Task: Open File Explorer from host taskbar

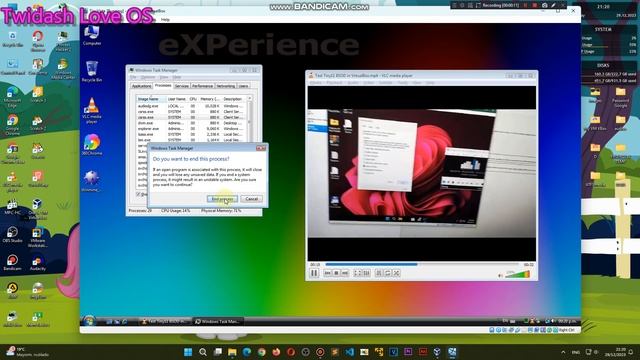Action: click(x=232, y=352)
